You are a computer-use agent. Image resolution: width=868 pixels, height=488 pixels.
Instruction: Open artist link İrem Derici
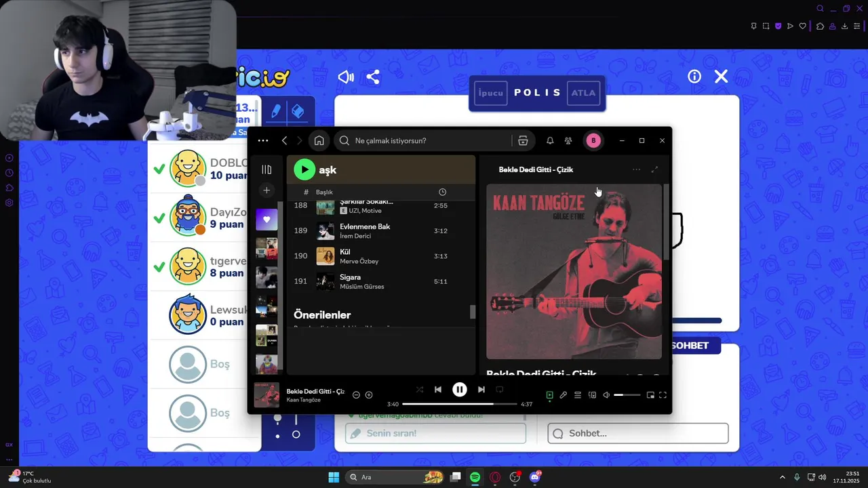click(x=355, y=236)
